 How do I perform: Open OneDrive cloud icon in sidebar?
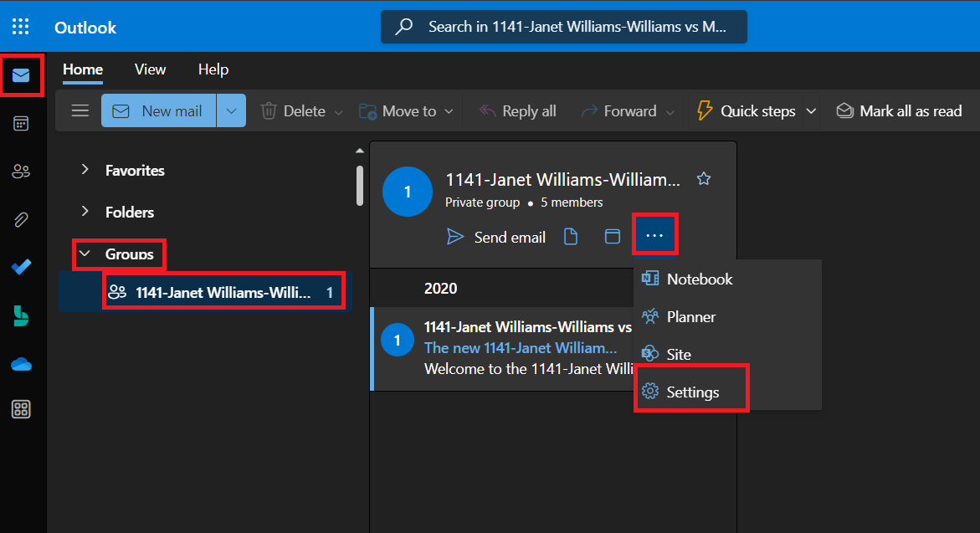21,364
